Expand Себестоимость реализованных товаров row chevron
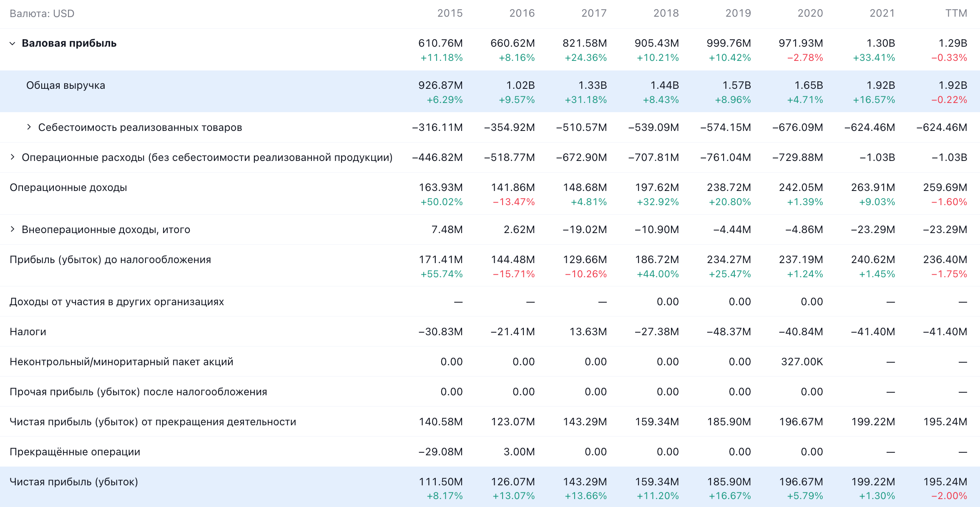This screenshot has height=507, width=980. pos(29,127)
